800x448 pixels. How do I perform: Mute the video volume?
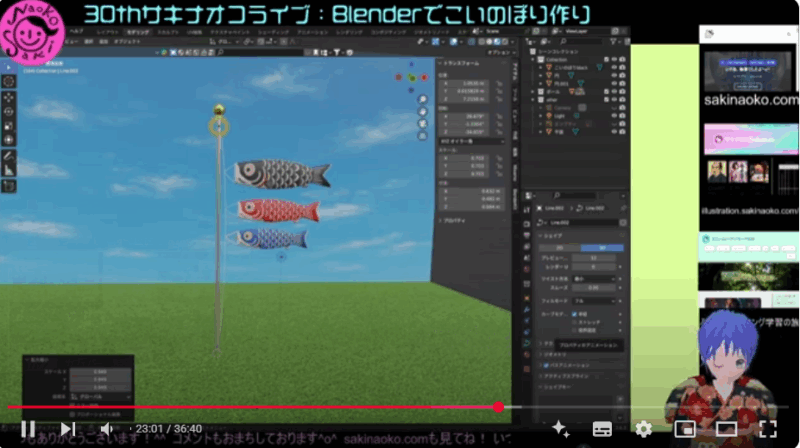tap(107, 429)
